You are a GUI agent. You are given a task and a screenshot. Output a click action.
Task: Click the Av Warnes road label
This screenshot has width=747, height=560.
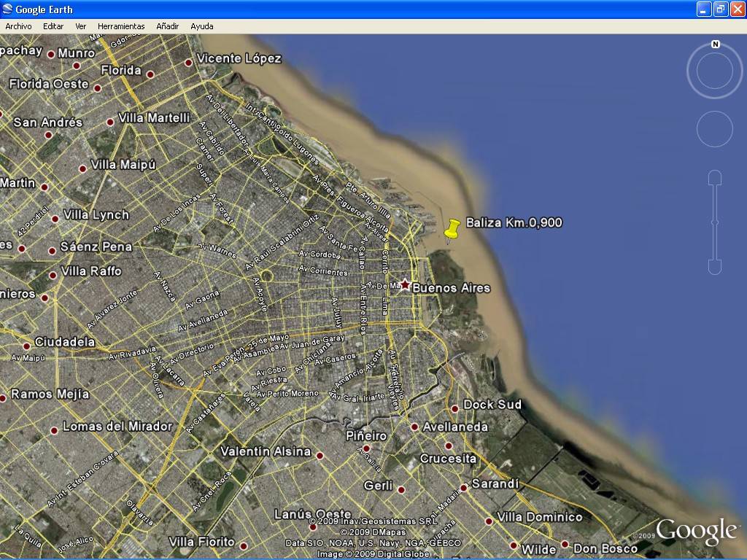coord(217,251)
